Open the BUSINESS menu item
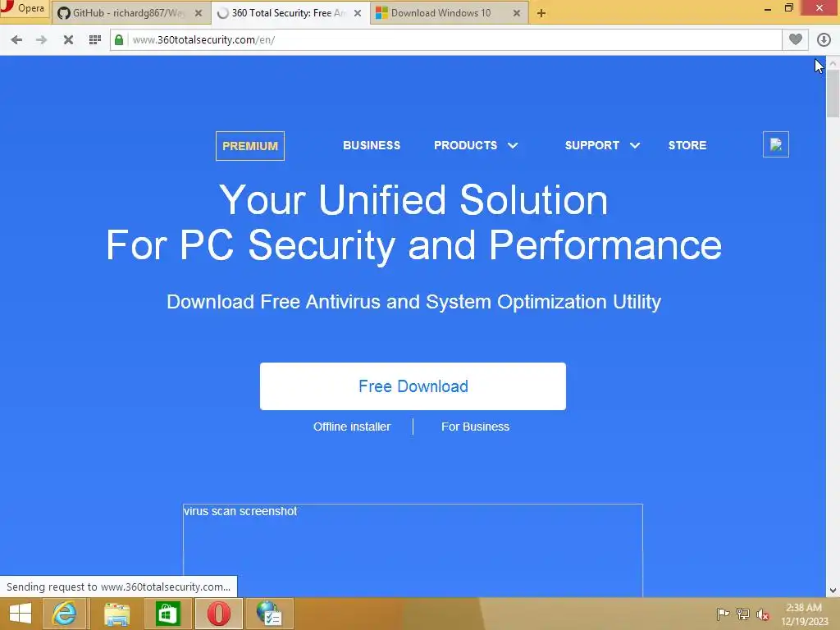The height and width of the screenshot is (630, 840). 372,145
